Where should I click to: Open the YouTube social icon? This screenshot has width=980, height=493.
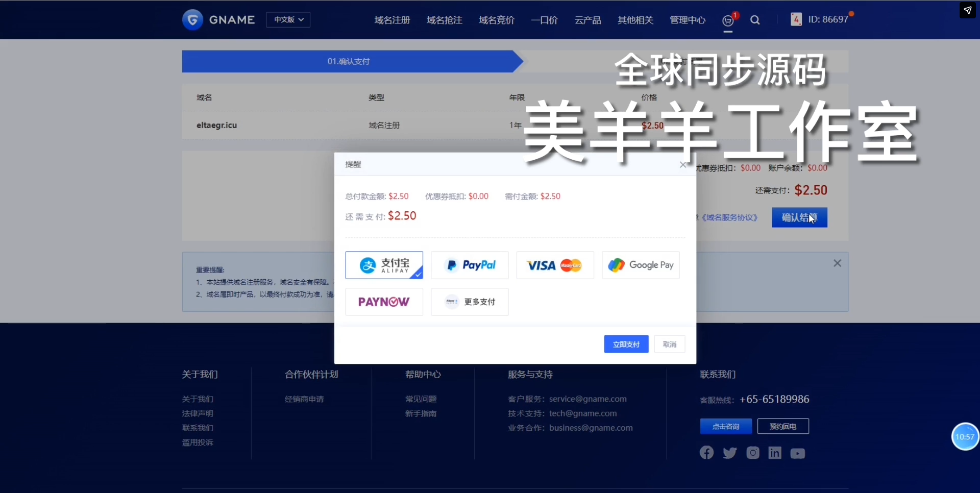[798, 453]
